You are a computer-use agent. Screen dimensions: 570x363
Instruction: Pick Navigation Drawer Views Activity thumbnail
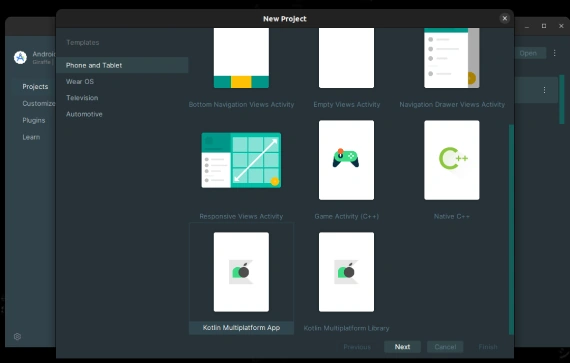(x=451, y=58)
